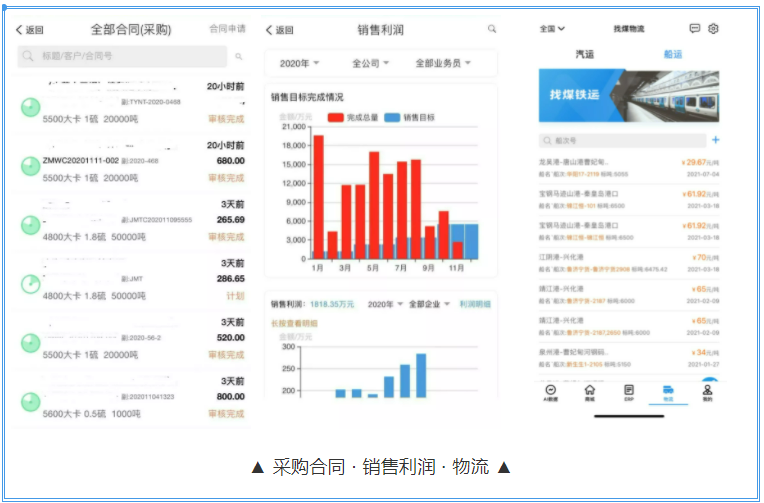Expand the 全部业务员 salesperson dropdown
Screen dimensions: 764x503
(x=443, y=64)
